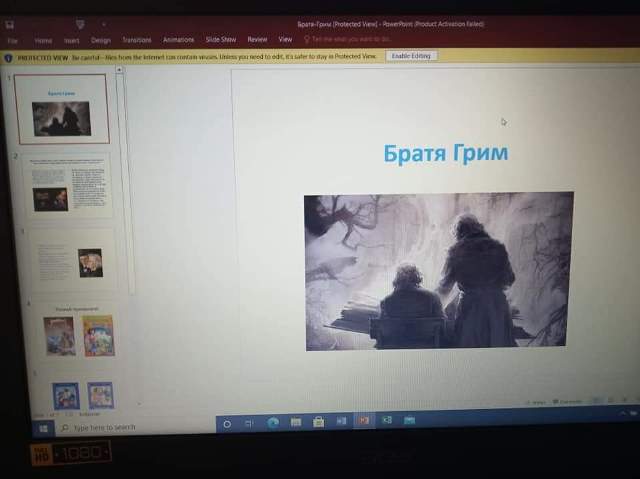Go to the Review ribbon tab

(x=257, y=39)
